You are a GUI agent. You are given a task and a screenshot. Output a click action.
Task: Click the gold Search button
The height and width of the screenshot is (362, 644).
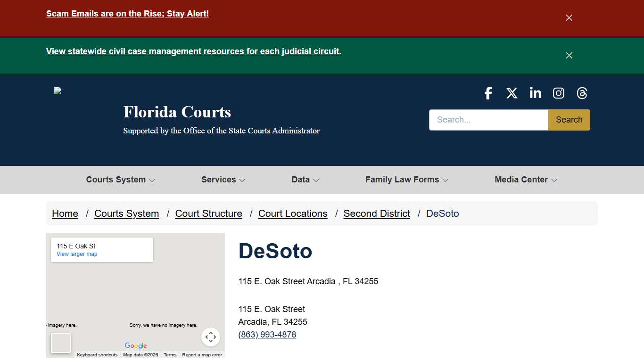click(x=569, y=120)
